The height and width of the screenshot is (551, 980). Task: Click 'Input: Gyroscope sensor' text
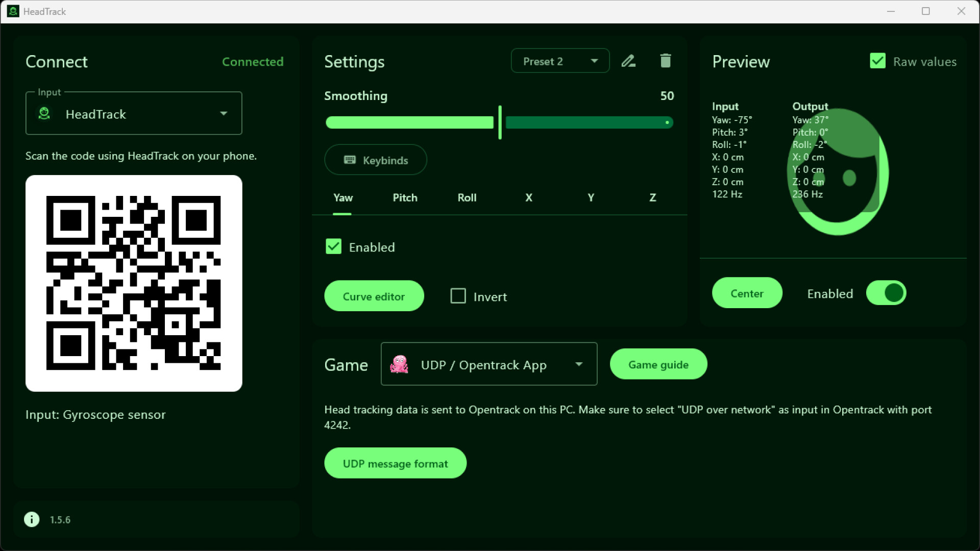(95, 415)
